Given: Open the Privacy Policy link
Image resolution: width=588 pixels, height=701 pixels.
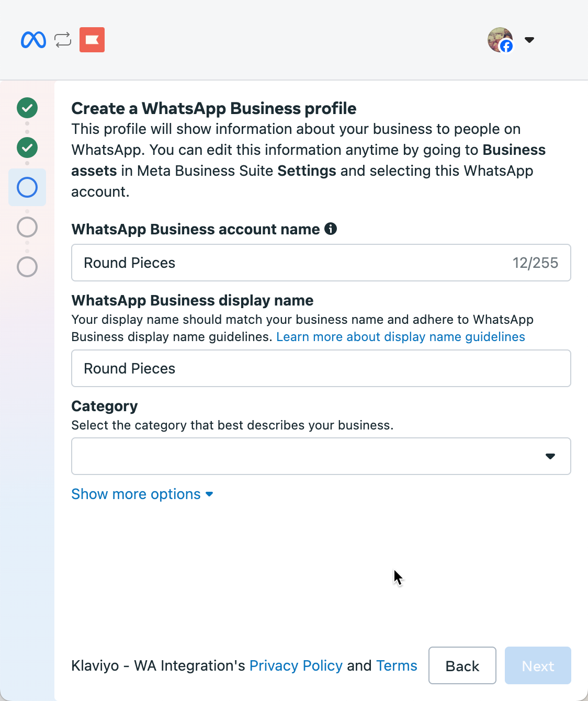Looking at the screenshot, I should pos(296,665).
